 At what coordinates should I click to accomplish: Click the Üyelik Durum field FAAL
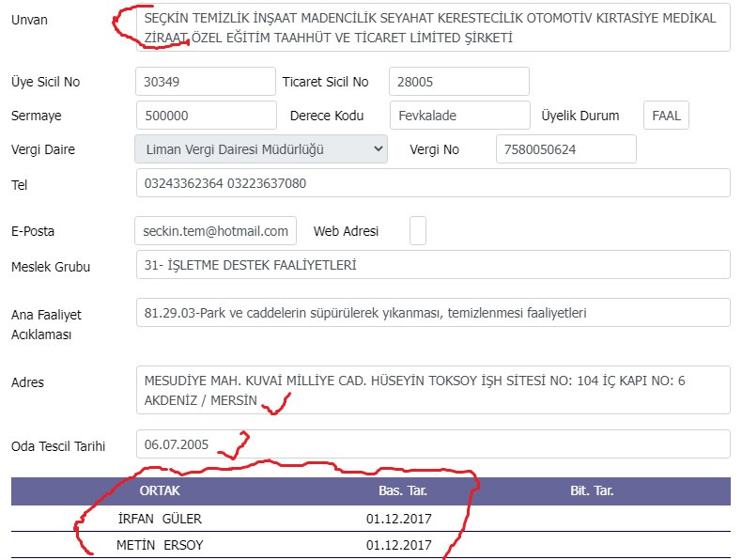point(666,115)
